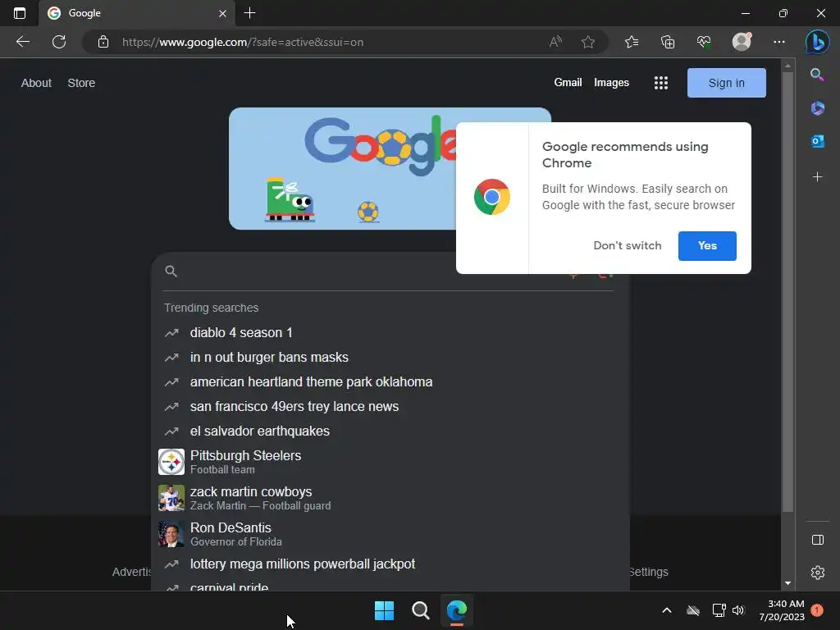
Task: View site information lock icon
Action: tap(103, 42)
